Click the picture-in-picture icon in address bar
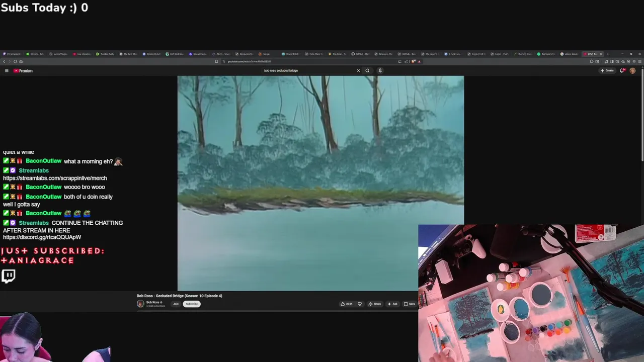 [x=400, y=61]
